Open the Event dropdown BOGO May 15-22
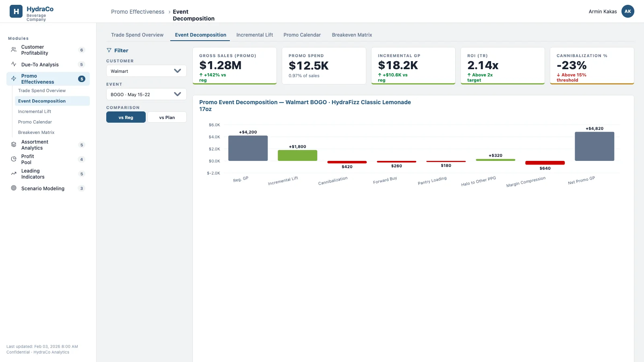This screenshot has width=644, height=362. 147,94
